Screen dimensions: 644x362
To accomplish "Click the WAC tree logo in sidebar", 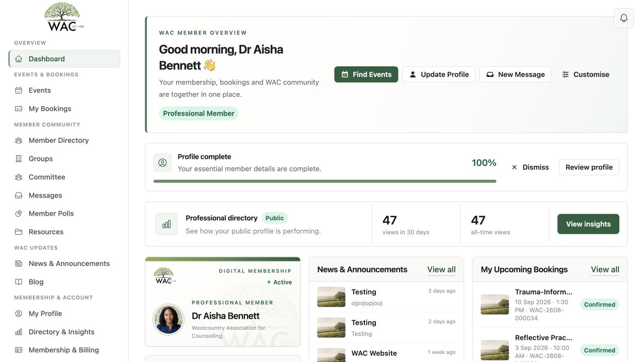I will click(64, 17).
